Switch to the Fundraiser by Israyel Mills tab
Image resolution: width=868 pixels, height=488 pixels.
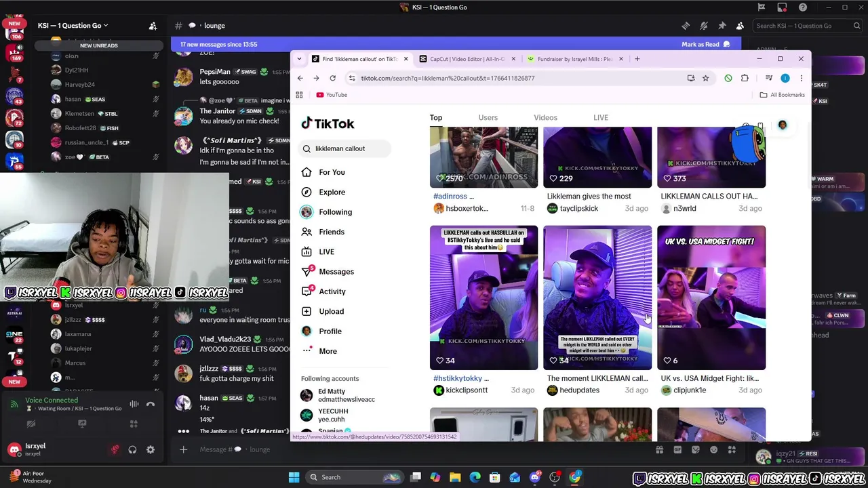(576, 59)
